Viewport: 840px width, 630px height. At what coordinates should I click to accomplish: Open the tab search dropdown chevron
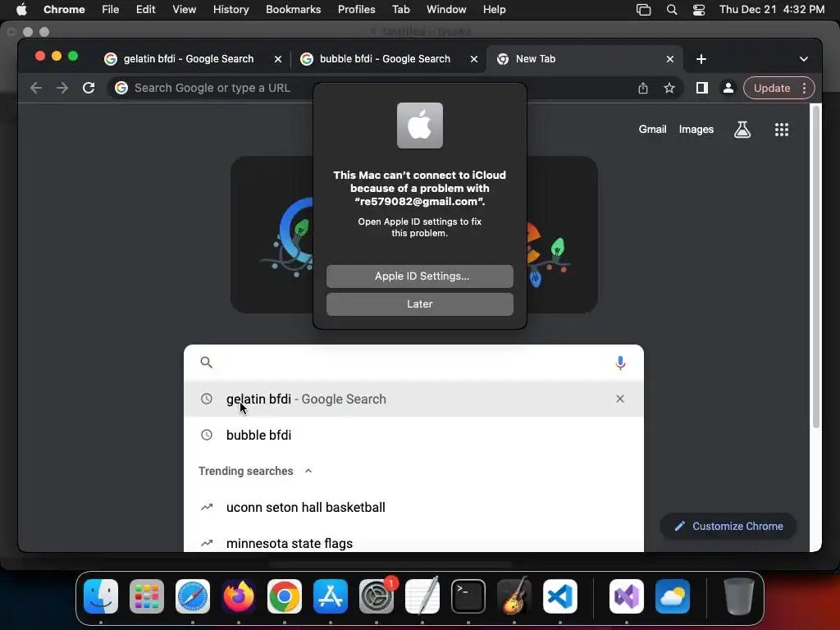point(804,59)
